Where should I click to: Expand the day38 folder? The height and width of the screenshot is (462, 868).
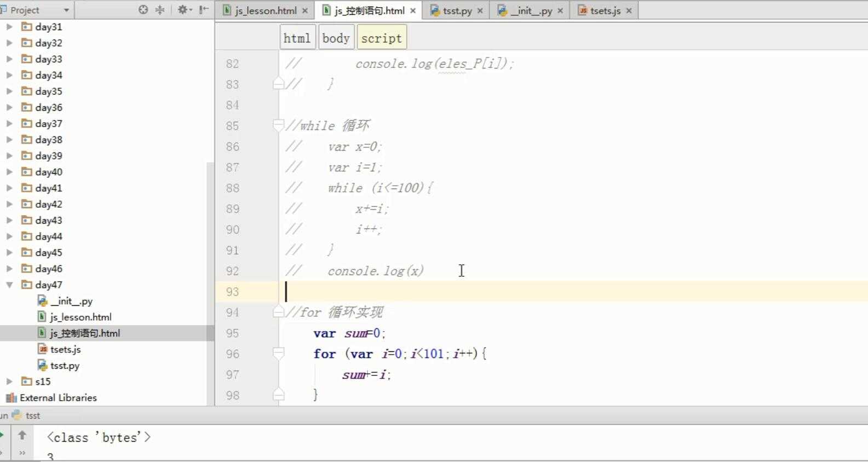(9, 139)
